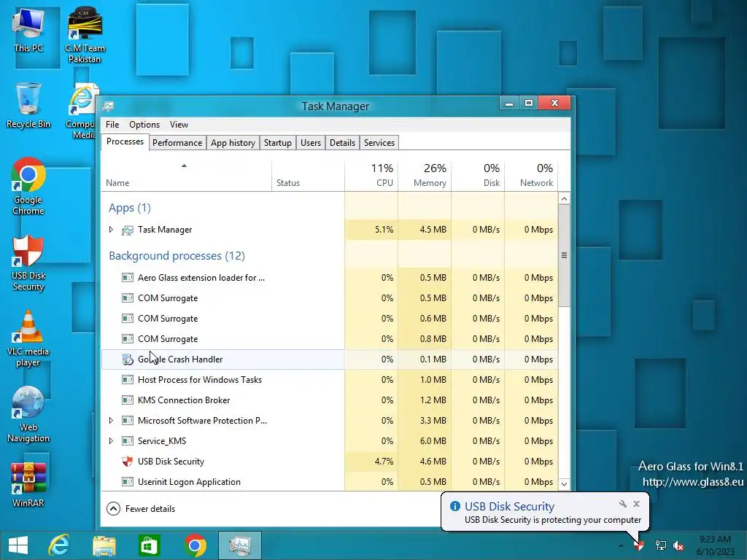The image size is (747, 560).
Task: Click scrollbar up arrow in process list
Action: click(x=564, y=198)
